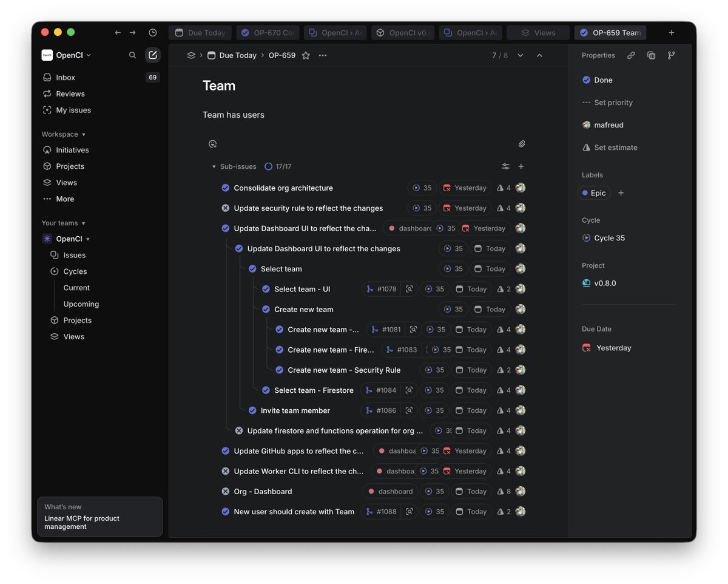This screenshot has width=728, height=584.
Task: Click the add emoji reaction icon
Action: pos(212,144)
